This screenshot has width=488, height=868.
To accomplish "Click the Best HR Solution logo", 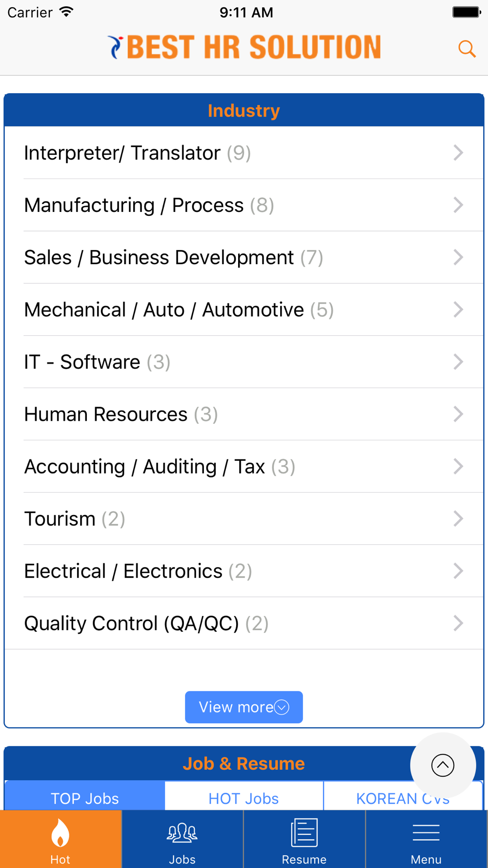I will (244, 47).
